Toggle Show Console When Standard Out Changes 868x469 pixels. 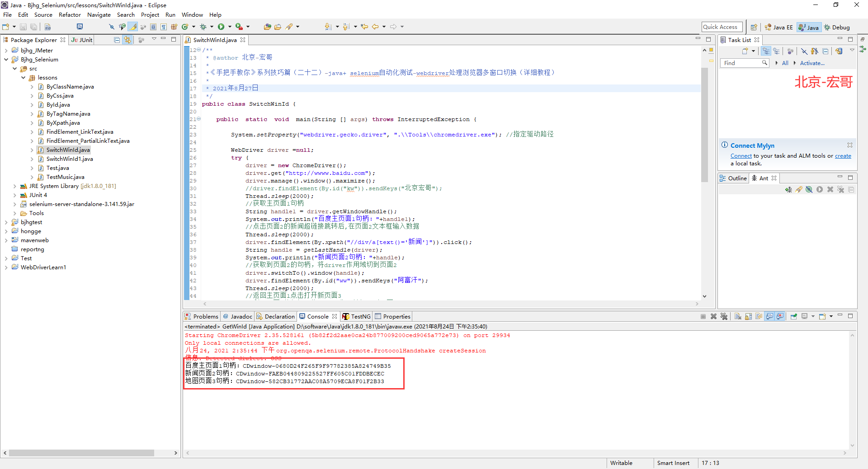tap(769, 316)
